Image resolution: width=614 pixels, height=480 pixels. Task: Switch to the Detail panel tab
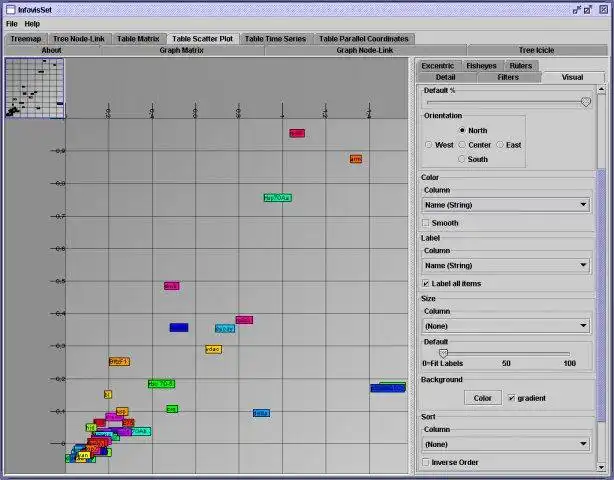pos(446,77)
